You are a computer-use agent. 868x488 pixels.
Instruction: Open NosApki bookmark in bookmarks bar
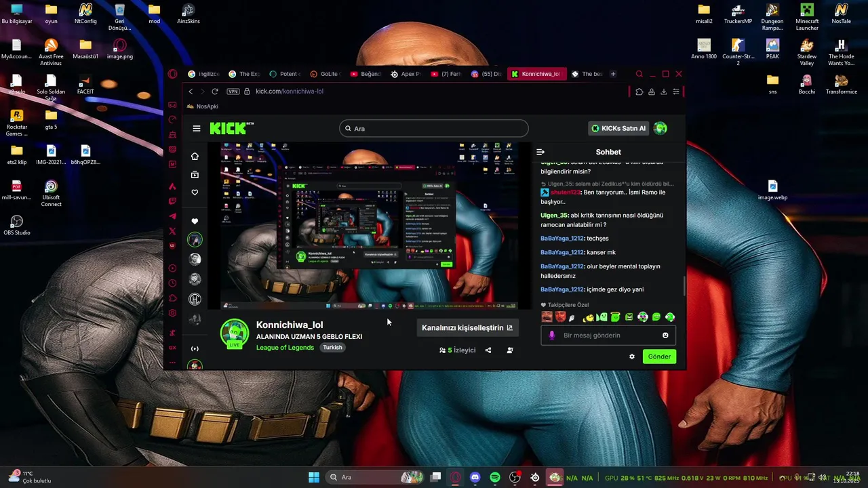202,106
